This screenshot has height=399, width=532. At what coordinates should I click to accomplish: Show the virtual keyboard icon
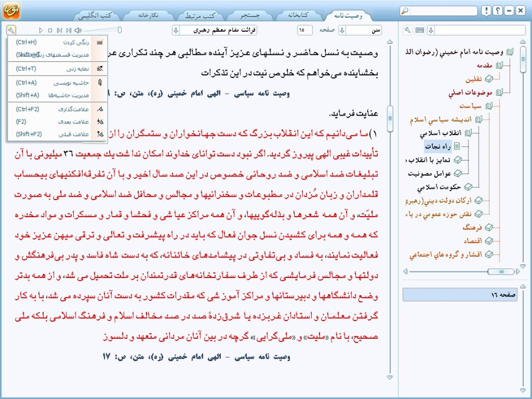pos(420,30)
